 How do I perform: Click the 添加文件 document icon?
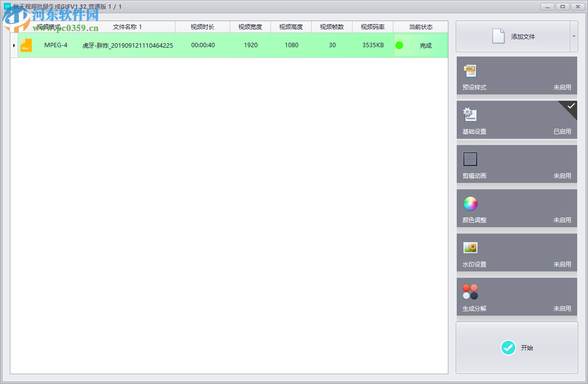pos(498,36)
